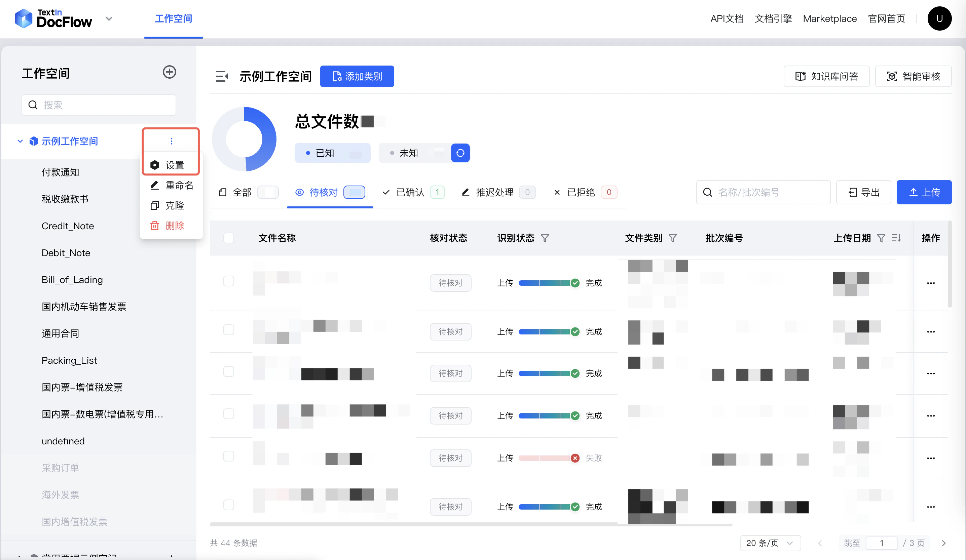This screenshot has width=966, height=560.
Task: Open the 识别状态 filter
Action: [x=546, y=238]
